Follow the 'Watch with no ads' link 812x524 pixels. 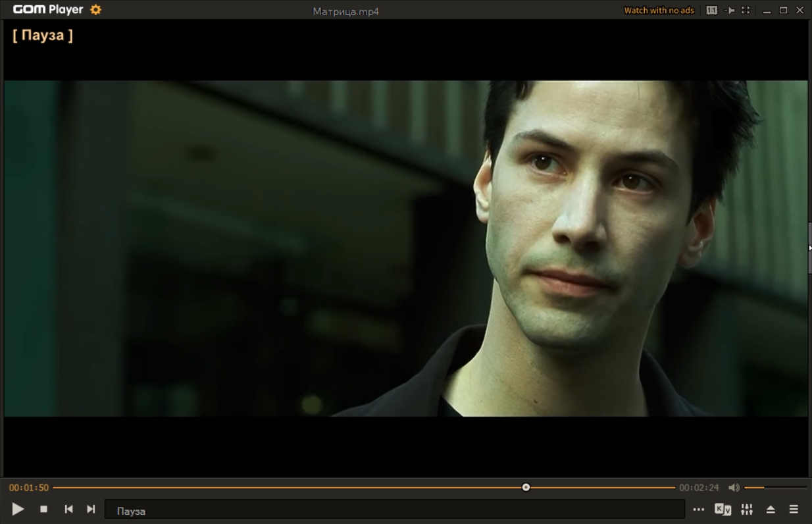click(x=659, y=11)
